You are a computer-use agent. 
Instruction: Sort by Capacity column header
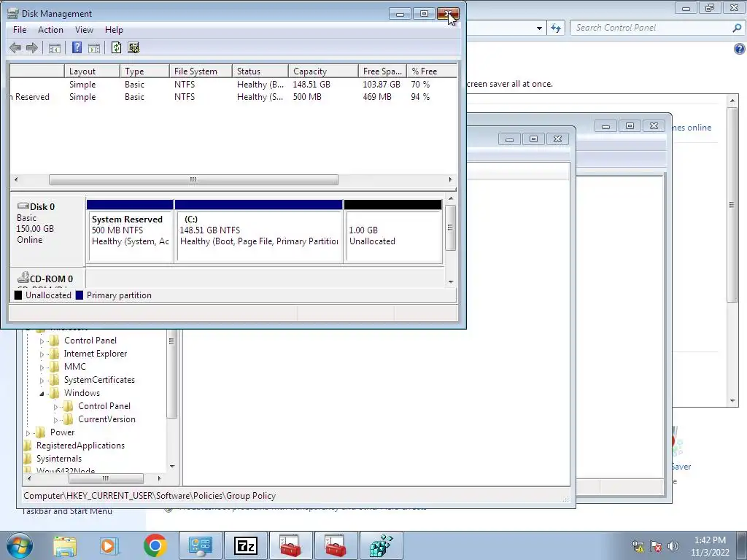[323, 71]
